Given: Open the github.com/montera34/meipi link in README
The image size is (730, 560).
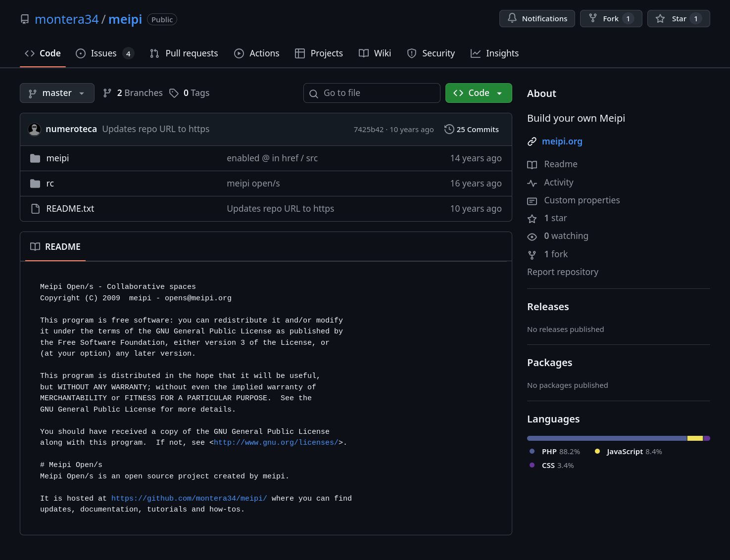Looking at the screenshot, I should [189, 499].
